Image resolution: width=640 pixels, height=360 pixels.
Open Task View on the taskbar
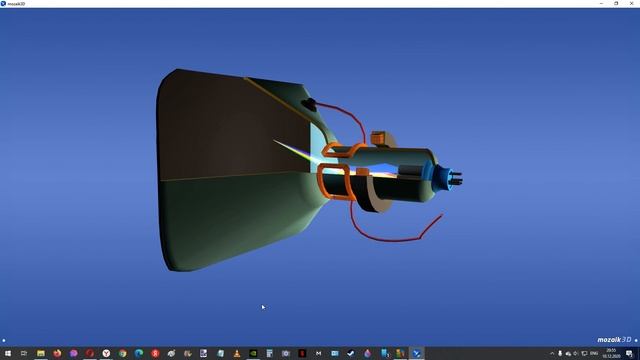click(x=24, y=353)
